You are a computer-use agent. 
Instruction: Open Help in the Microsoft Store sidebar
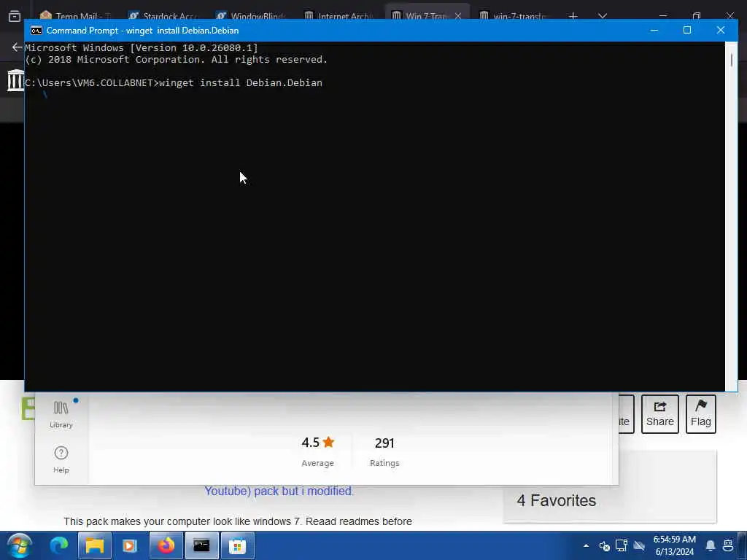[x=61, y=460]
